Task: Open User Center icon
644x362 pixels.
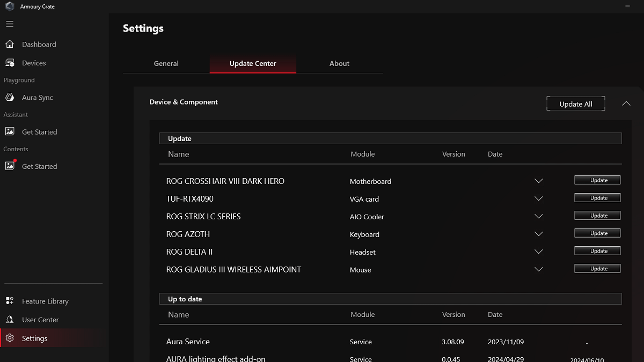Action: click(10, 320)
